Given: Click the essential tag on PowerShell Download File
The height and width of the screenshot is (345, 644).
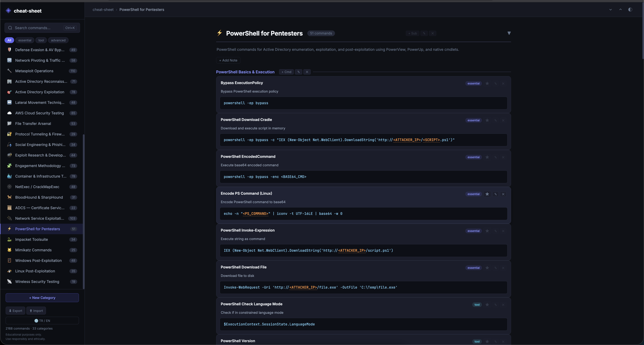Looking at the screenshot, I should 474,268.
